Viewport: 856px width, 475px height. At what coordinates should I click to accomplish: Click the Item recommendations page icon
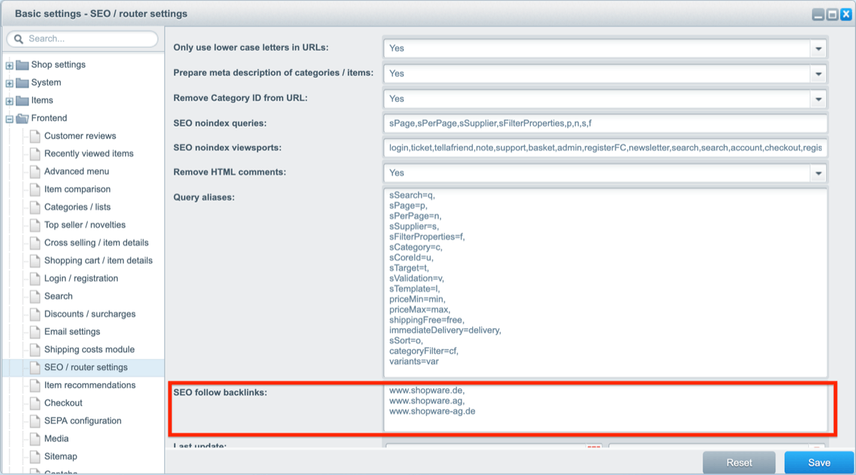coord(35,385)
